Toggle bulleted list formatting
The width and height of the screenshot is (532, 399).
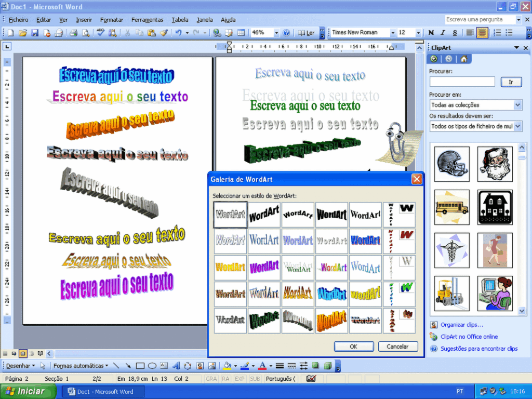509,33
